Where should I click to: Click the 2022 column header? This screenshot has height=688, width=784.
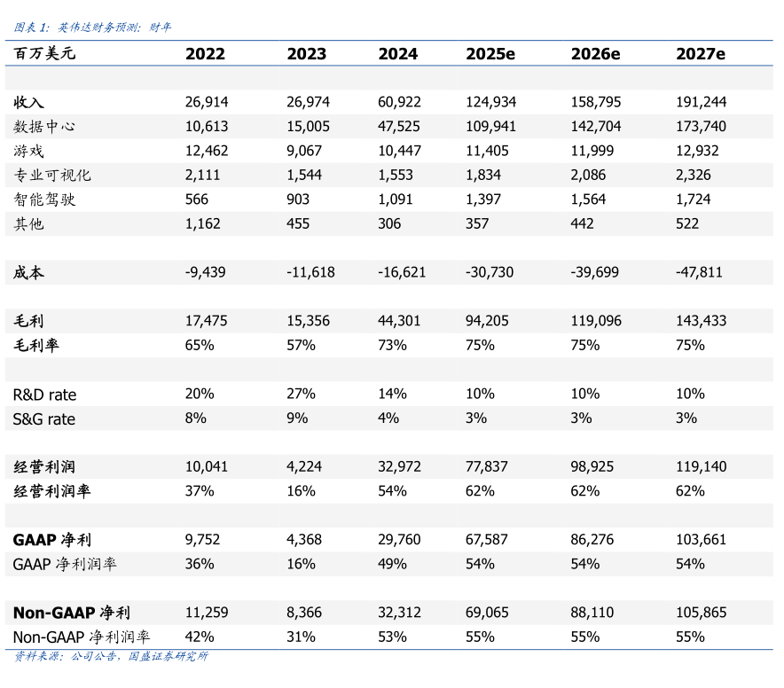tap(205, 54)
